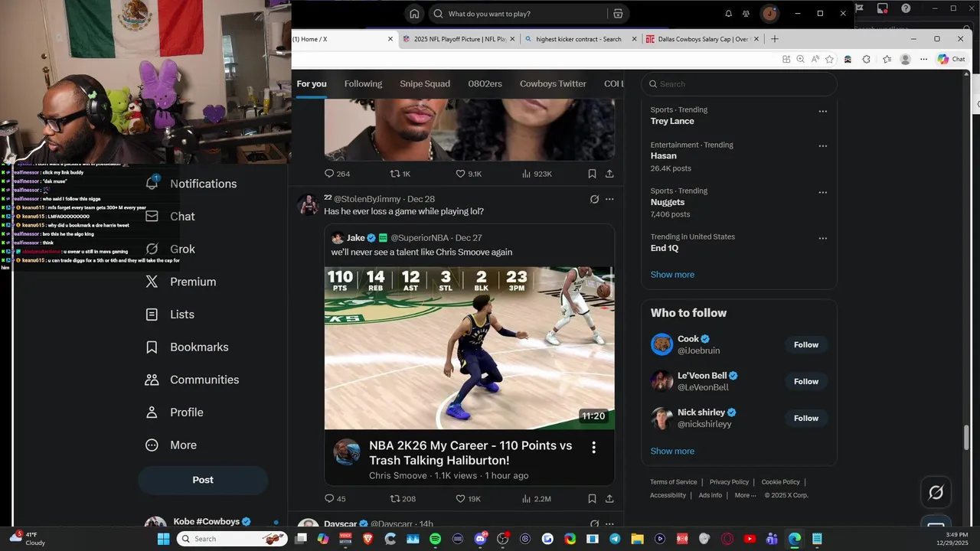Select the For you tab
This screenshot has width=980, height=551.
(312, 83)
